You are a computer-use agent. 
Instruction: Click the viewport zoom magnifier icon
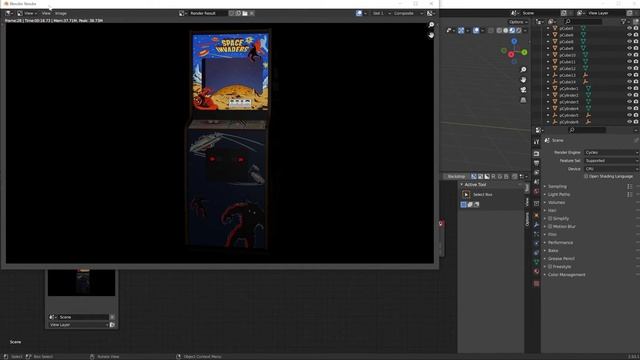523,70
